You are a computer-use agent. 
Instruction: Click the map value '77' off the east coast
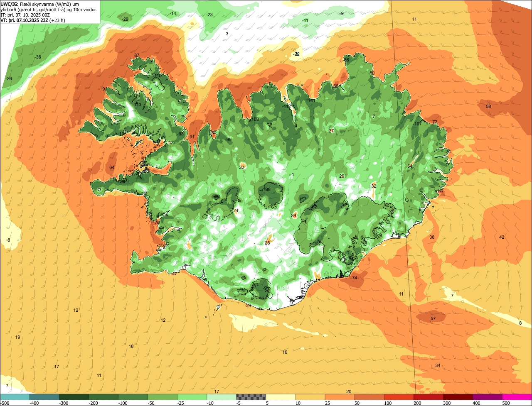(x=435, y=122)
